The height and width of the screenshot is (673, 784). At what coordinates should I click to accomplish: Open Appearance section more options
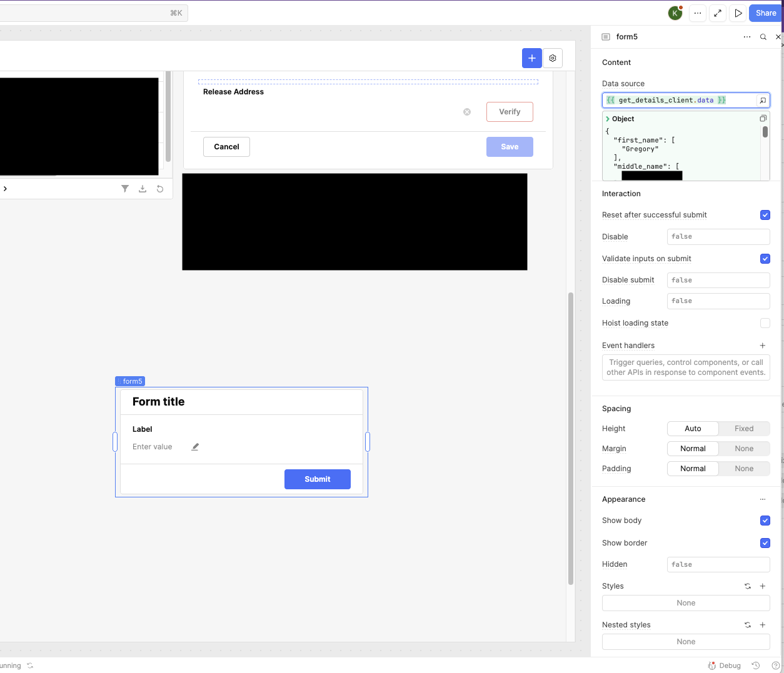(x=763, y=499)
